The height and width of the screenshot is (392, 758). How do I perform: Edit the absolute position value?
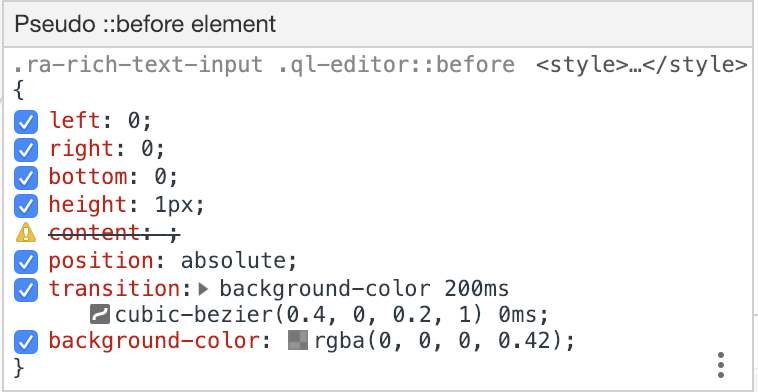233,261
